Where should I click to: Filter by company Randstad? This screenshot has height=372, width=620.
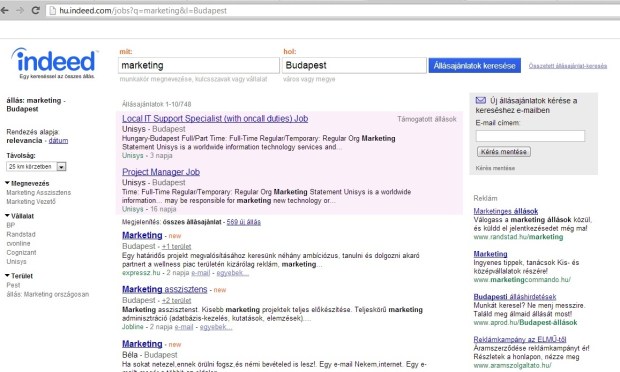click(x=21, y=234)
